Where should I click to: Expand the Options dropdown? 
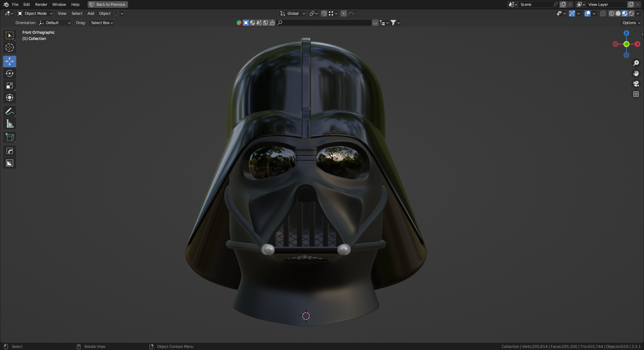pyautogui.click(x=631, y=23)
